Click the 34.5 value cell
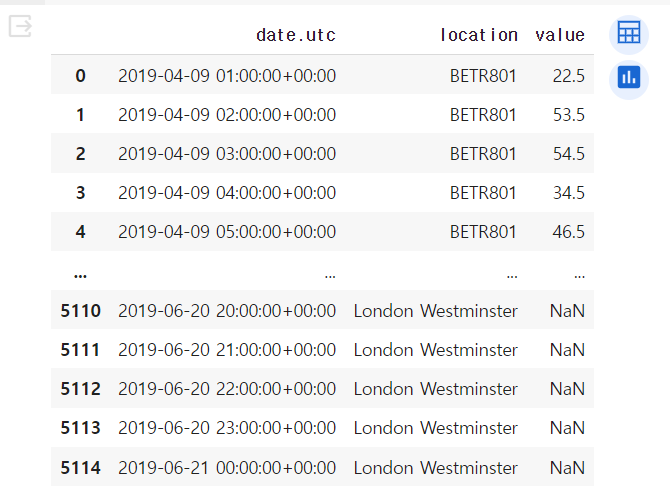 click(x=568, y=192)
